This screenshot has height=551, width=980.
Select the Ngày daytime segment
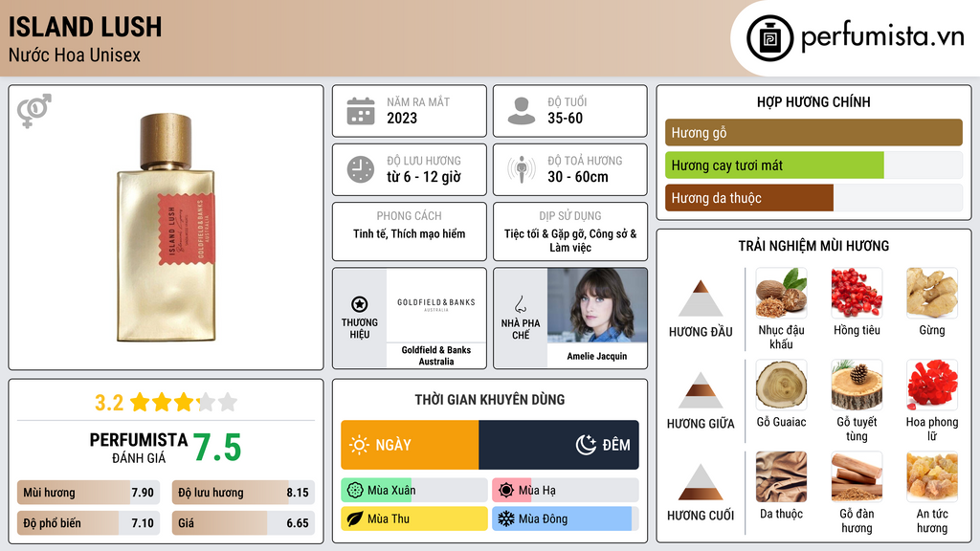tap(410, 445)
